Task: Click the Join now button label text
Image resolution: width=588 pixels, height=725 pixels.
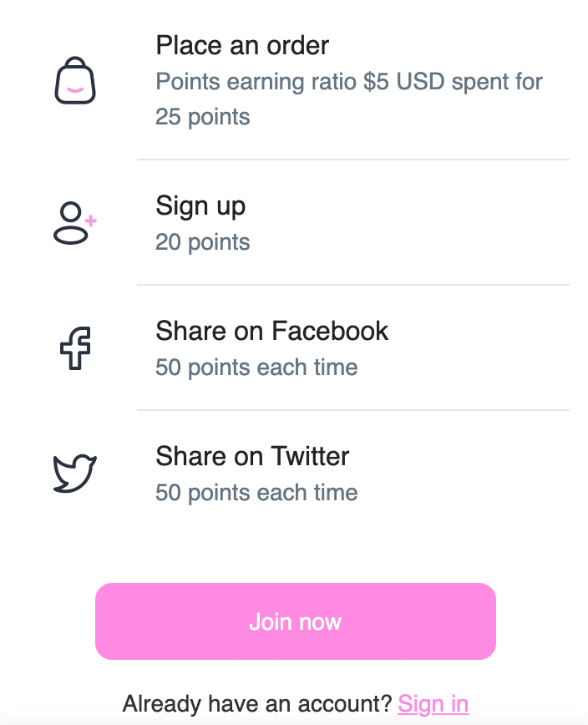Action: click(295, 621)
